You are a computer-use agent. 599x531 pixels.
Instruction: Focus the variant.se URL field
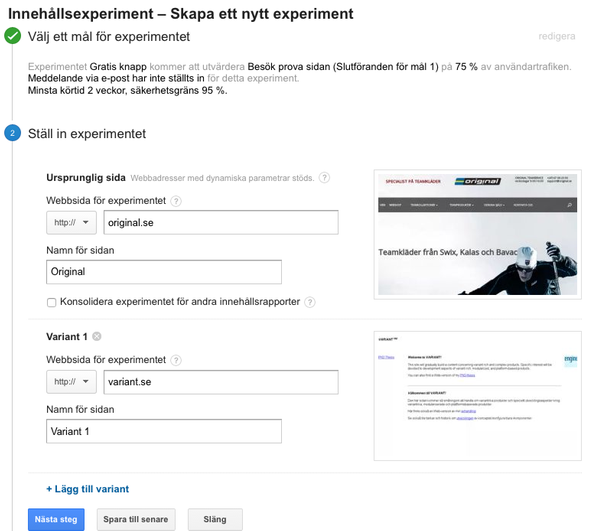pyautogui.click(x=221, y=382)
